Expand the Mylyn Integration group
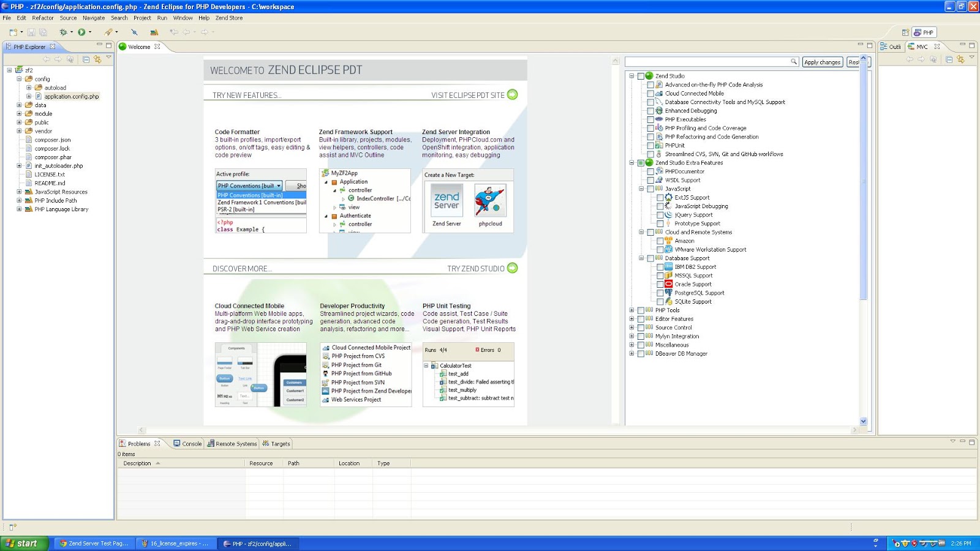Viewport: 980px width, 551px height. point(631,336)
